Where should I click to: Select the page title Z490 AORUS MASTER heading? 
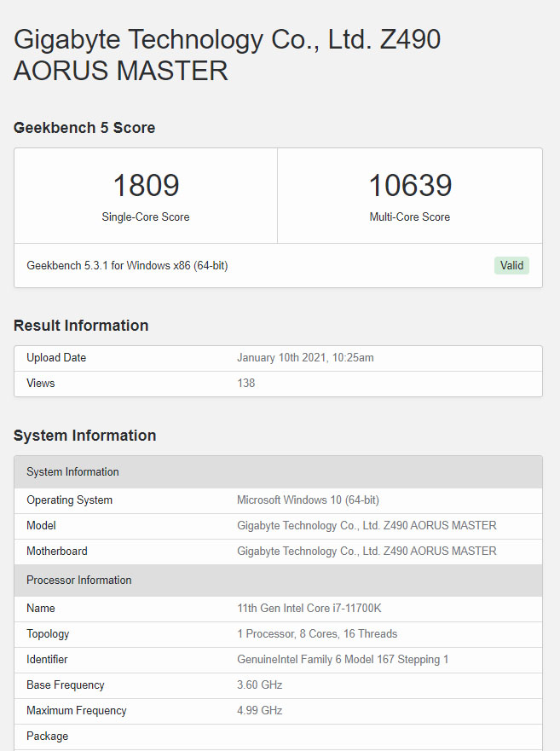click(227, 55)
